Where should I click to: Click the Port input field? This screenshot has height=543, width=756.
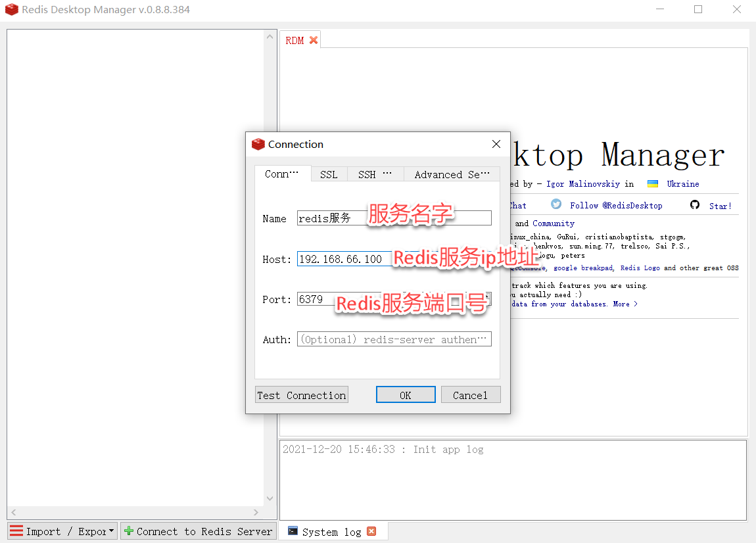pos(394,299)
